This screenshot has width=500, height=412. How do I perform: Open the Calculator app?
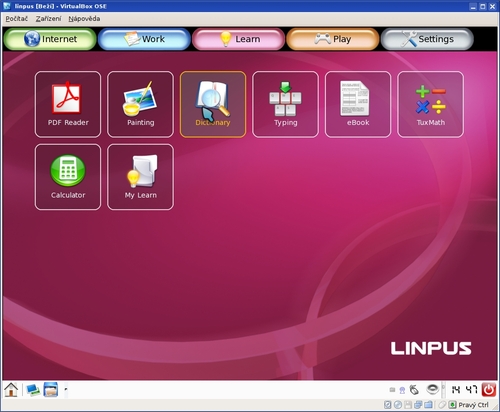[68, 177]
